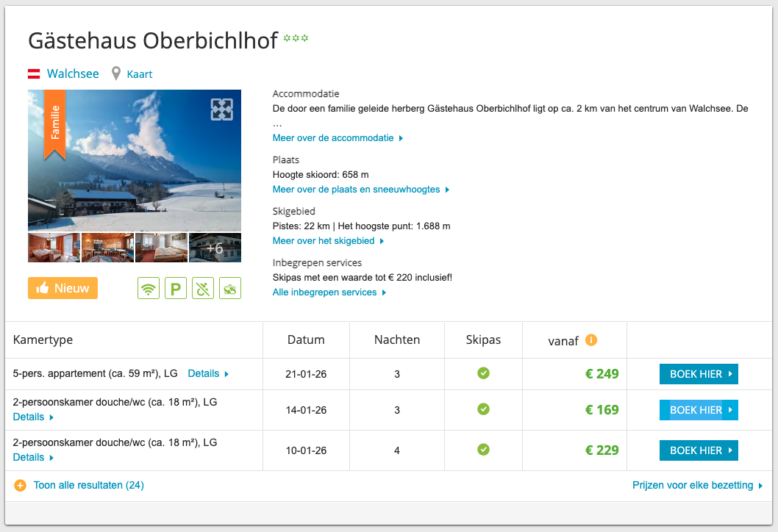778x532 pixels.
Task: Click the orange Nieuw badge
Action: click(x=63, y=288)
